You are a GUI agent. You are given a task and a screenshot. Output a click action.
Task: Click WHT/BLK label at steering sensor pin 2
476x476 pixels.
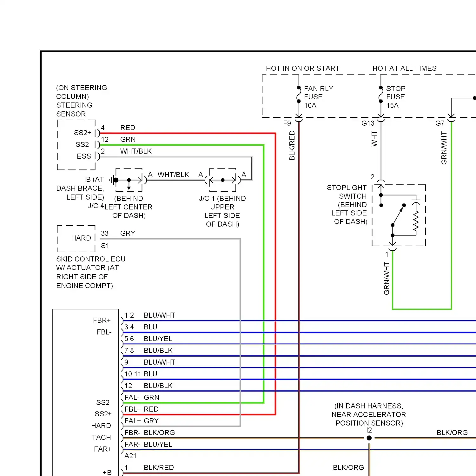click(x=136, y=151)
